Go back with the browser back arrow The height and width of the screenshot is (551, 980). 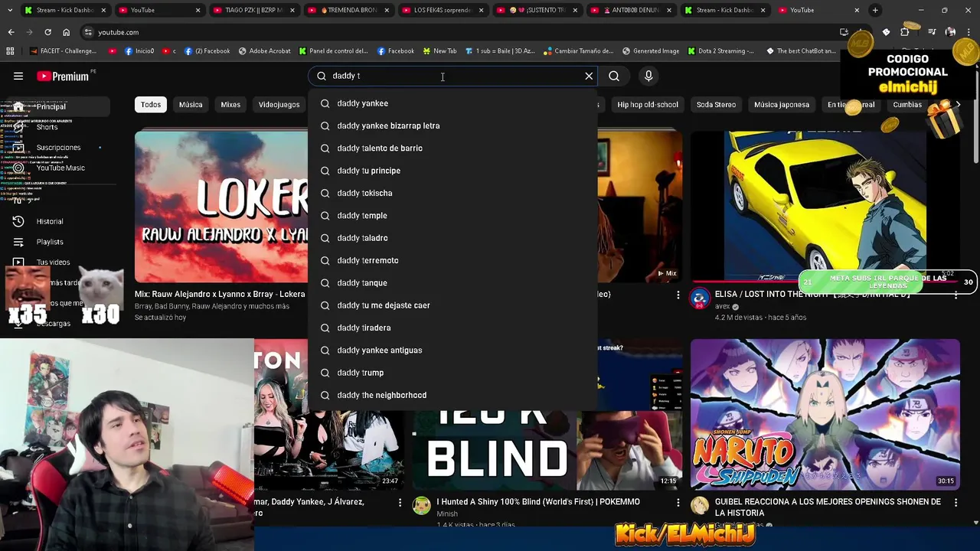coord(11,32)
